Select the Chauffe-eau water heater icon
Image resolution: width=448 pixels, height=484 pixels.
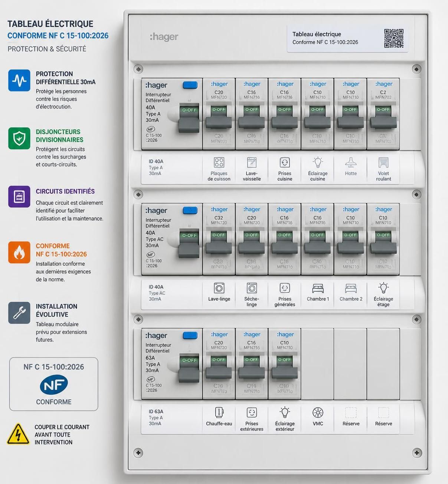click(x=219, y=412)
